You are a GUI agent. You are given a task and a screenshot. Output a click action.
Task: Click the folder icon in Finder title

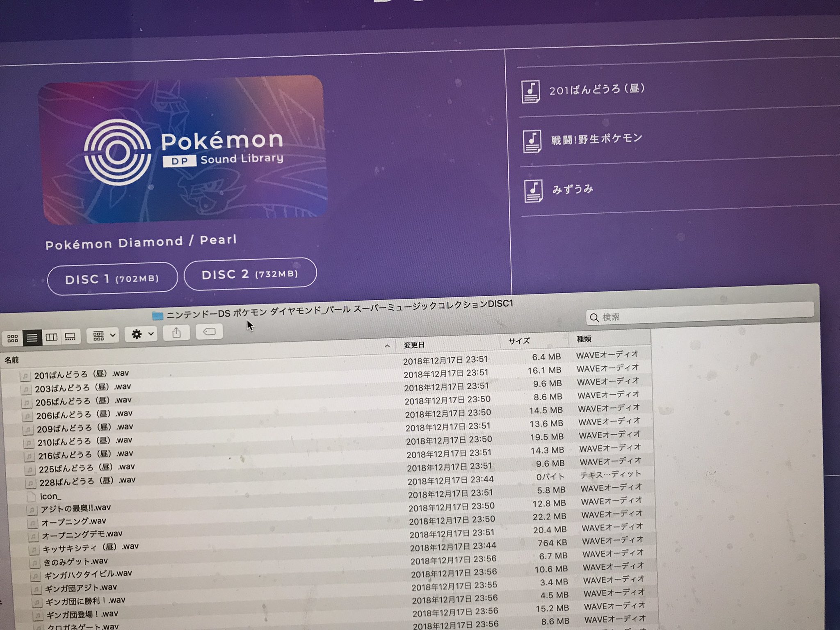coord(157,315)
